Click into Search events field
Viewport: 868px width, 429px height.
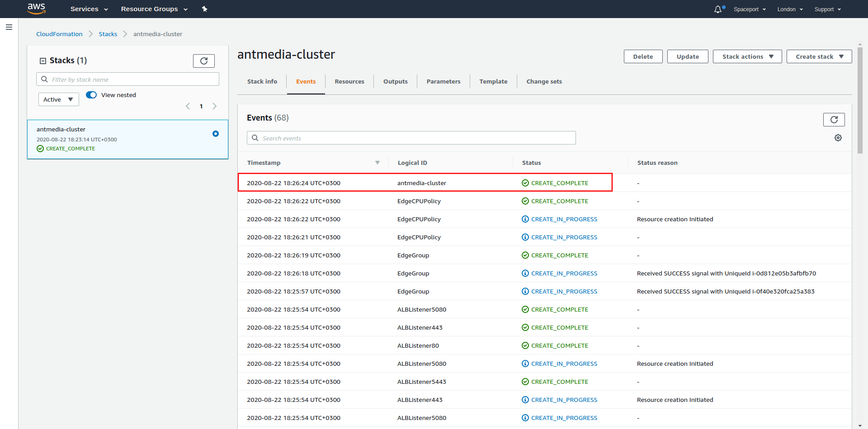(411, 138)
